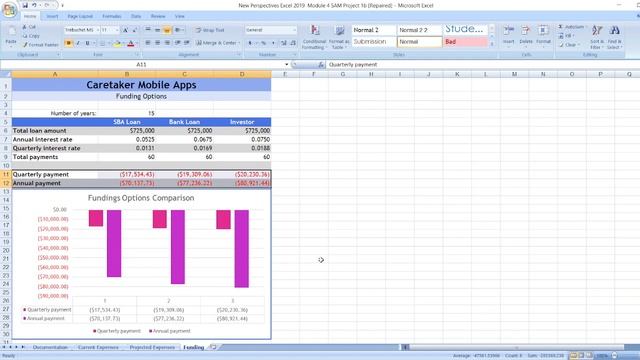Apply the Bad cell style
Viewport: 640px width, 360px height.
point(465,42)
